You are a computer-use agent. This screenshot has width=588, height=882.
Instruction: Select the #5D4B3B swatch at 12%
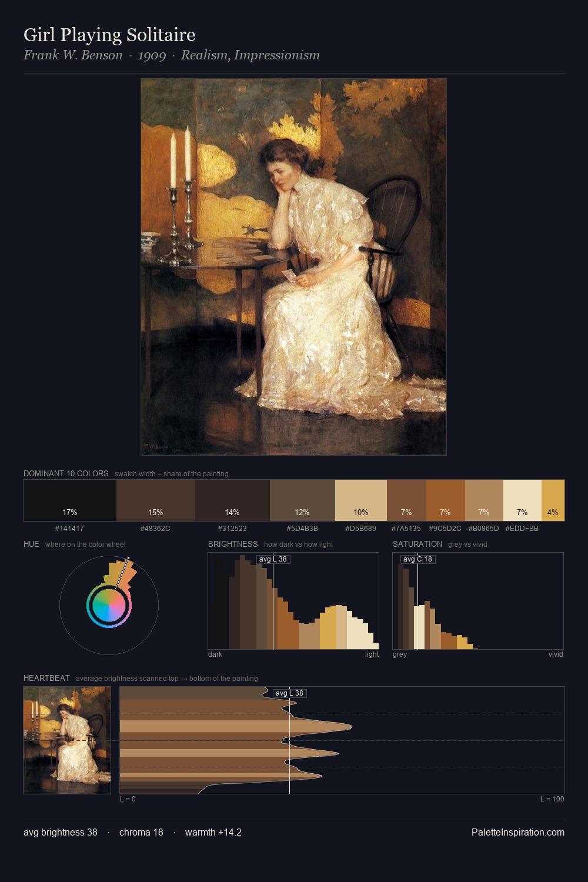[x=302, y=500]
